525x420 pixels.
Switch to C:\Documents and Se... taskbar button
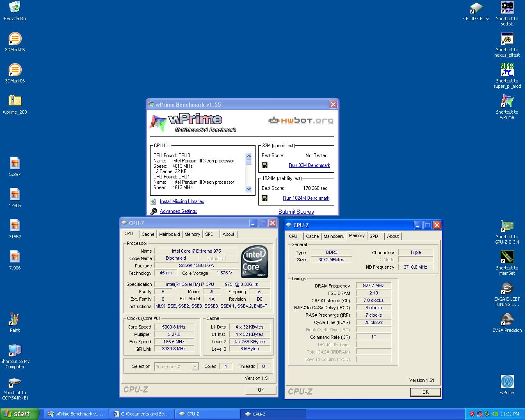click(142, 414)
